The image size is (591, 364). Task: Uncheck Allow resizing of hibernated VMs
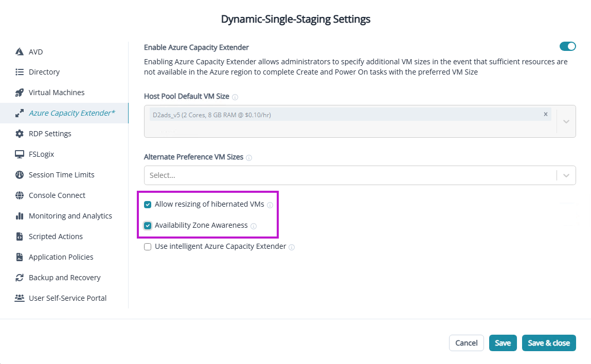[148, 205]
